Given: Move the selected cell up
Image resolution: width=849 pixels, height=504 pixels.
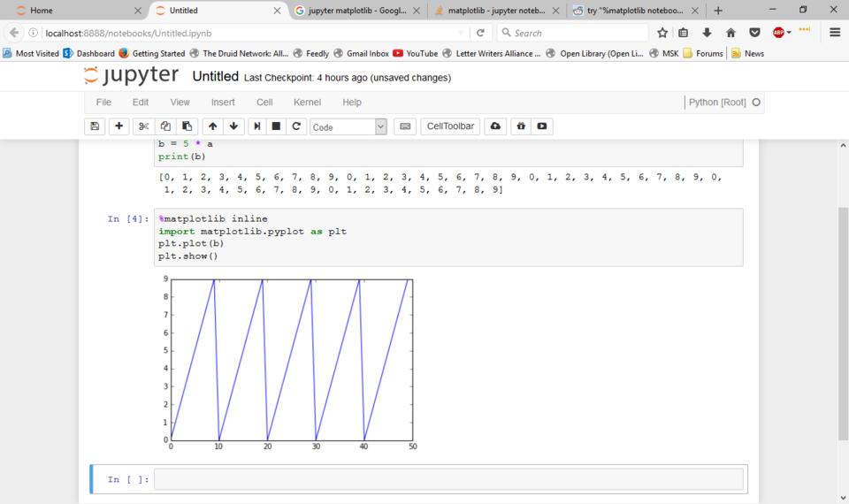Looking at the screenshot, I should point(212,126).
